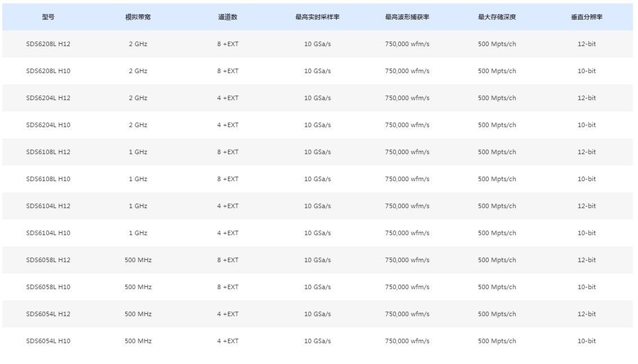The image size is (638, 364).
Task: Click 10-bit resolution in SDS6108L H10 row
Action: coord(587,179)
